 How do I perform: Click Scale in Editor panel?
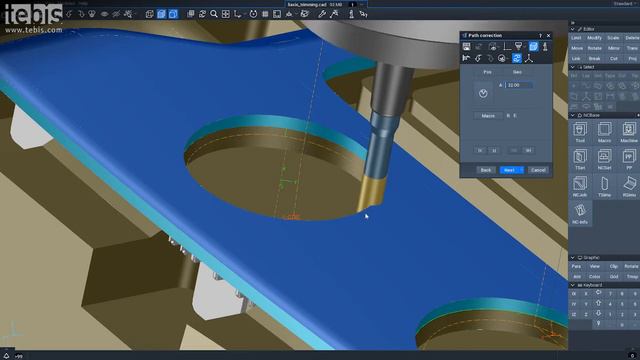pyautogui.click(x=613, y=38)
